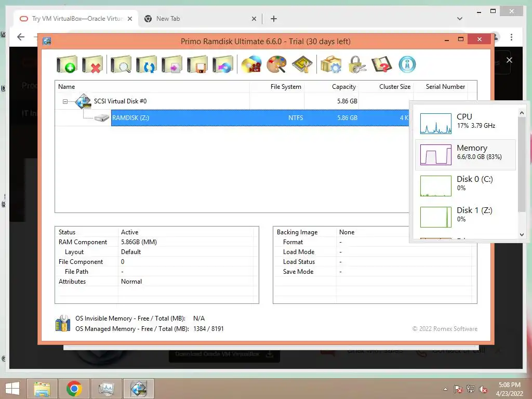
Task: Open the image tools discs-and-camera icon
Action: (251, 64)
